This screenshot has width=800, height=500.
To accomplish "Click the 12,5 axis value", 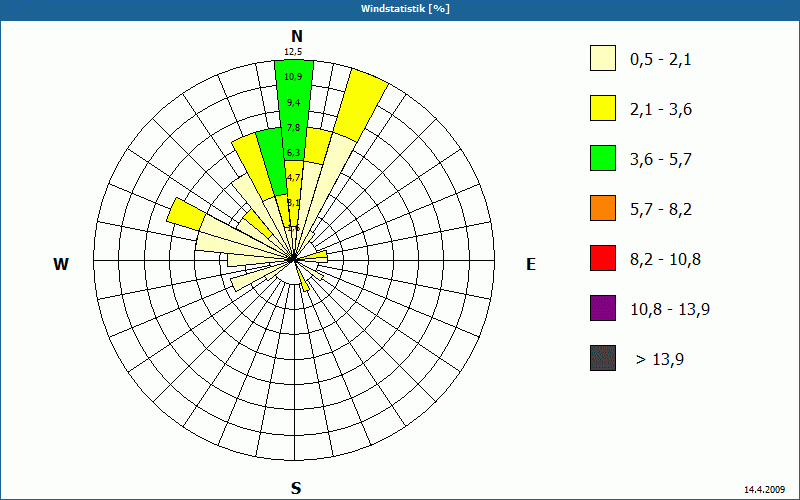I will [293, 52].
